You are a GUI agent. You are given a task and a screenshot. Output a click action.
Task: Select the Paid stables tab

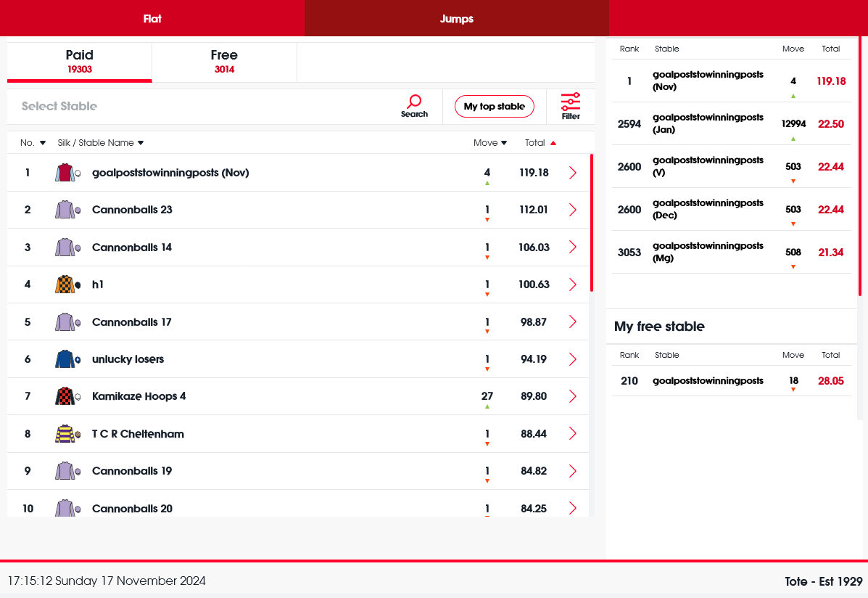pos(80,62)
